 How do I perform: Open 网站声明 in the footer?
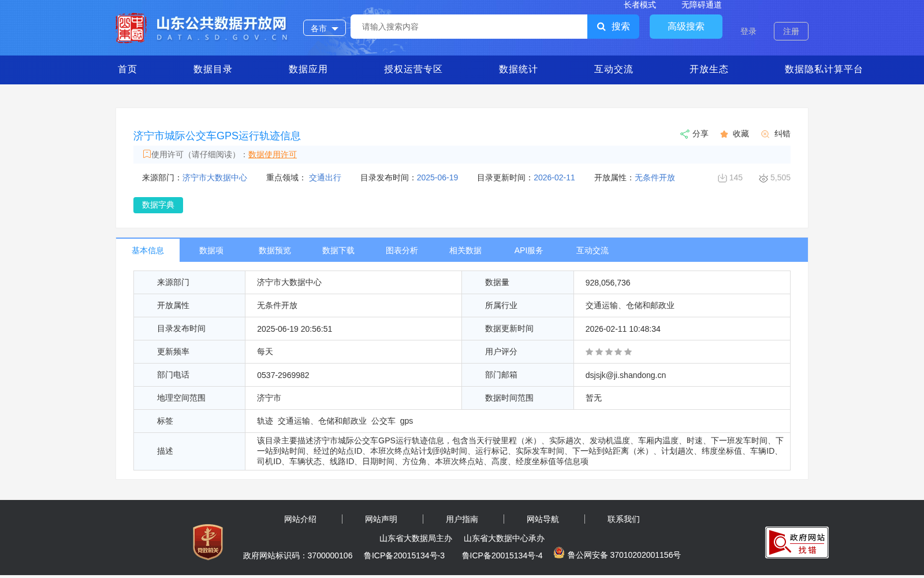point(381,519)
